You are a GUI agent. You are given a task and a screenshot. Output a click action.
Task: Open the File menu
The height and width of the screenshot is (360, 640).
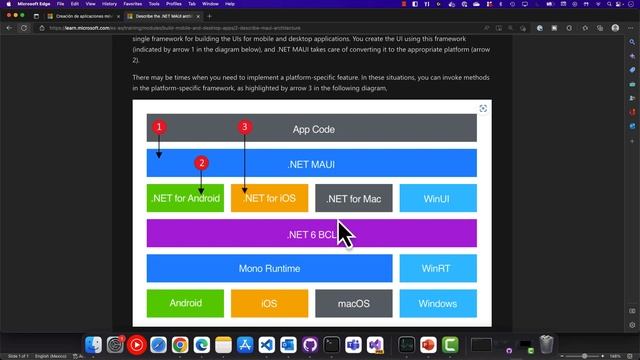60,4
